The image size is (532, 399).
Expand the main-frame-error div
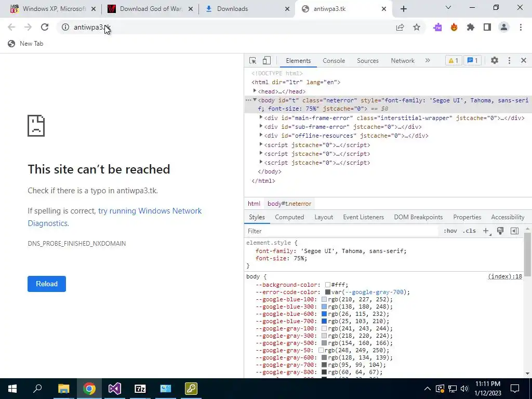pyautogui.click(x=261, y=117)
